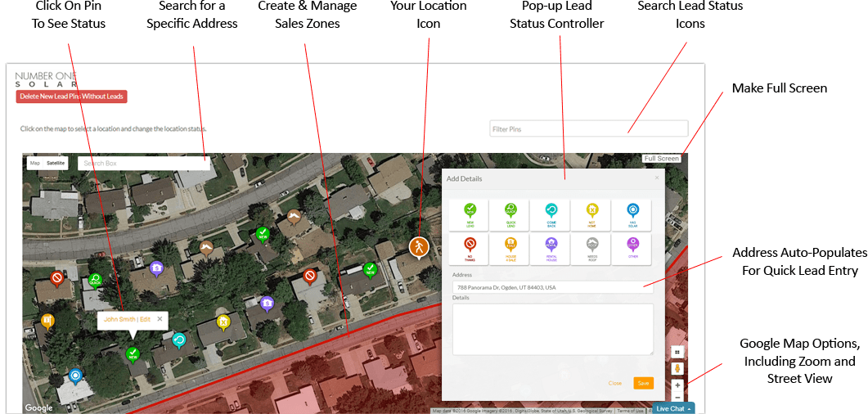Click the teal Come Back pin on map
This screenshot has width=868, height=414.
coord(179,340)
